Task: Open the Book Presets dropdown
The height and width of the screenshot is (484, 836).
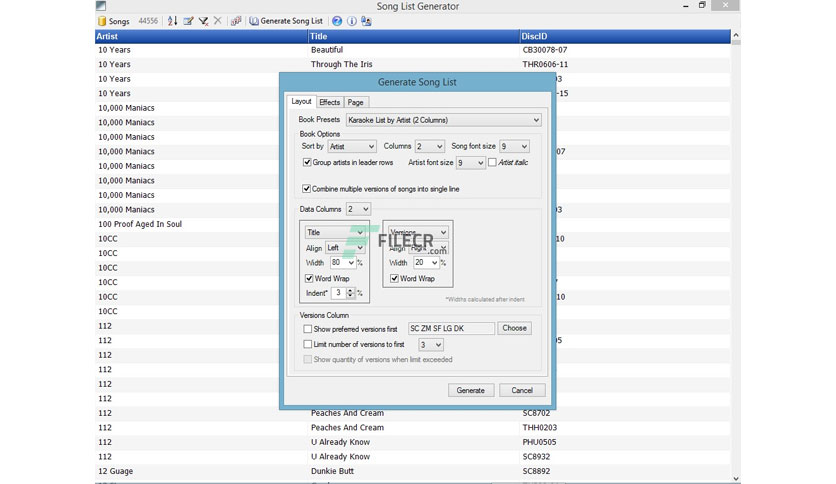Action: [444, 120]
